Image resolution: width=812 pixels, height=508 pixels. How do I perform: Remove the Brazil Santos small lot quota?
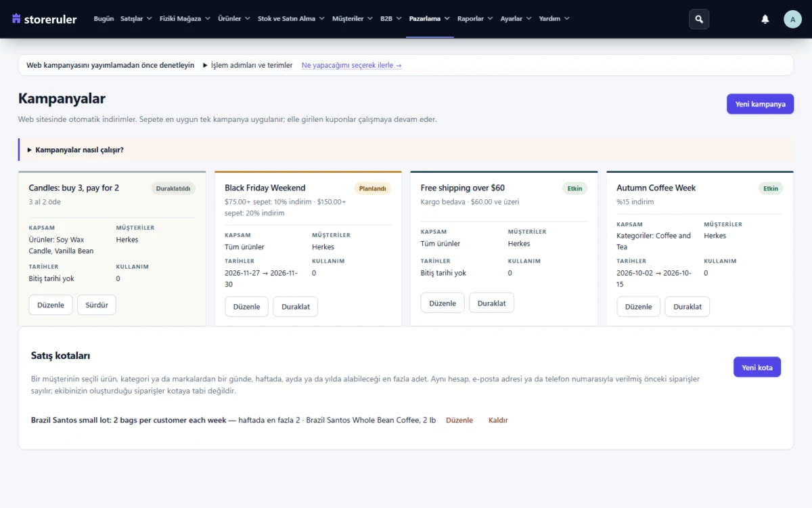coord(498,421)
